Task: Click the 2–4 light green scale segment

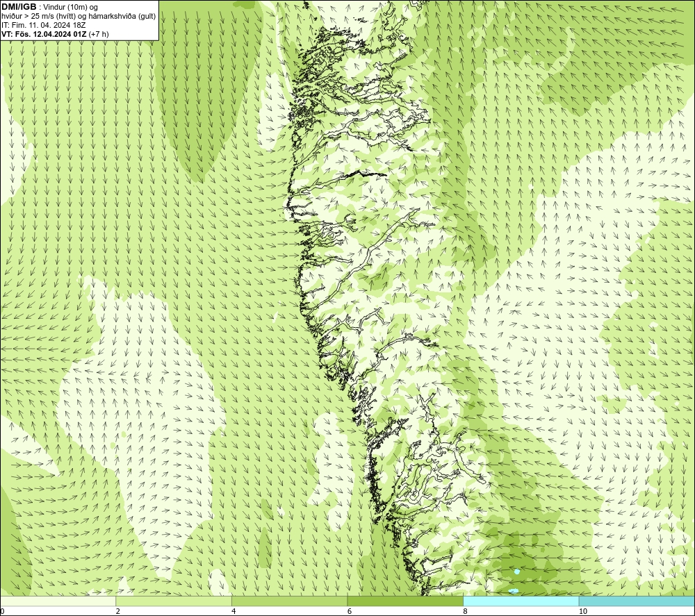Action: tap(174, 601)
